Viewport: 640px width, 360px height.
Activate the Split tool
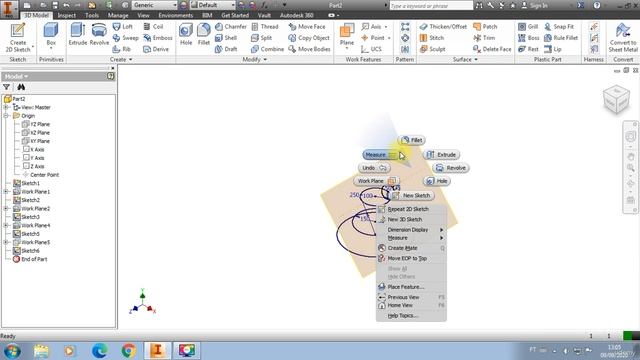point(262,38)
